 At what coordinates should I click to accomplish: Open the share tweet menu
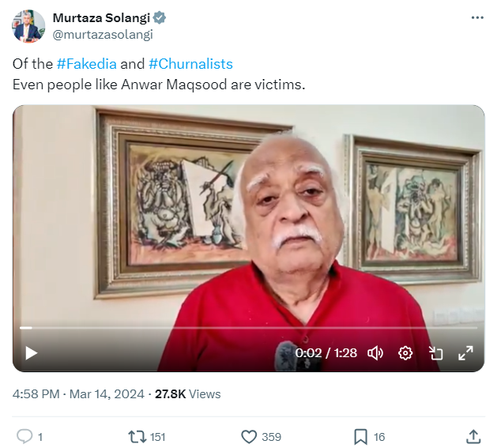point(473,436)
